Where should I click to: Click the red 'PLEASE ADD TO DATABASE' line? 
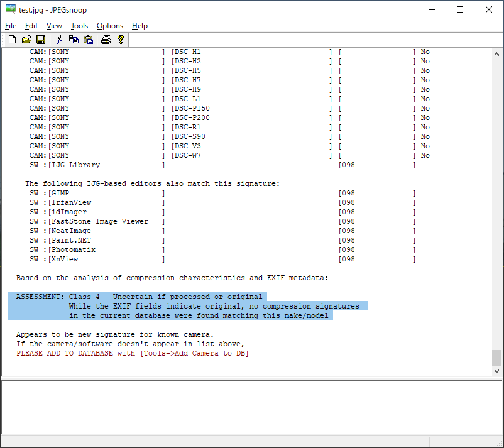133,353
